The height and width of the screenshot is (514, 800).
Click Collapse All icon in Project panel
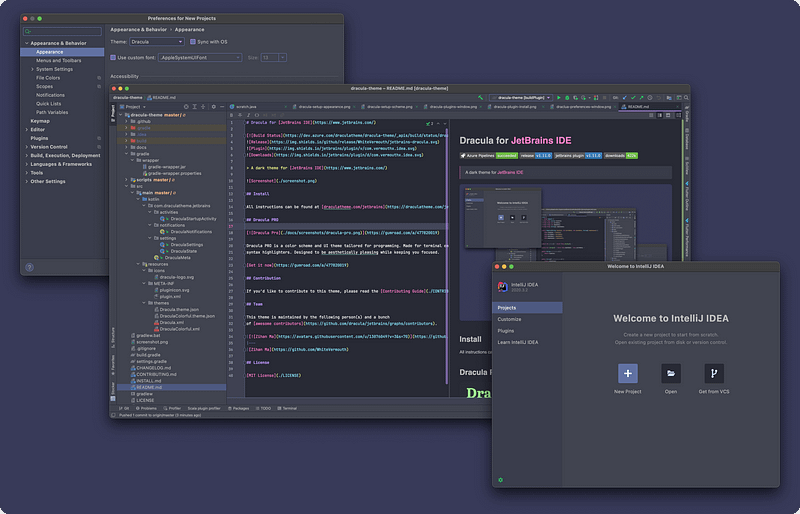[x=203, y=107]
